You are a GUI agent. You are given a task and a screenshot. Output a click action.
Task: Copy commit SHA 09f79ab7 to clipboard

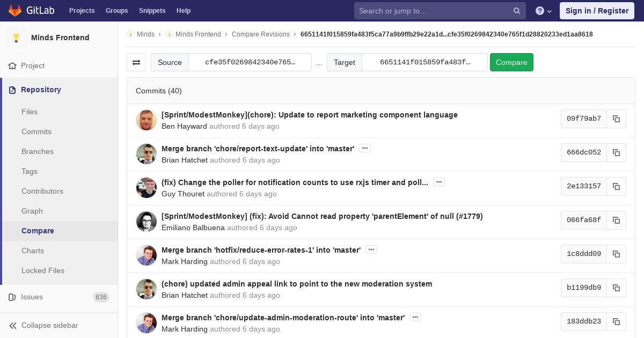point(616,119)
